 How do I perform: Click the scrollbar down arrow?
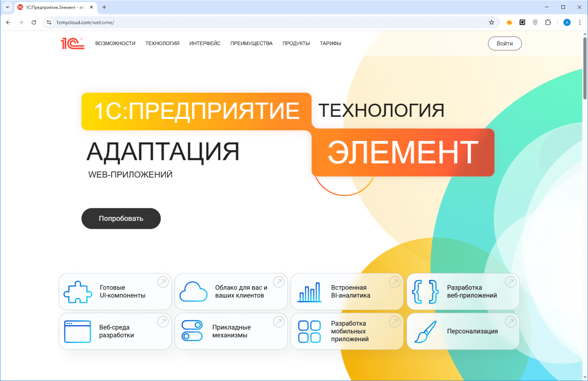click(x=585, y=377)
